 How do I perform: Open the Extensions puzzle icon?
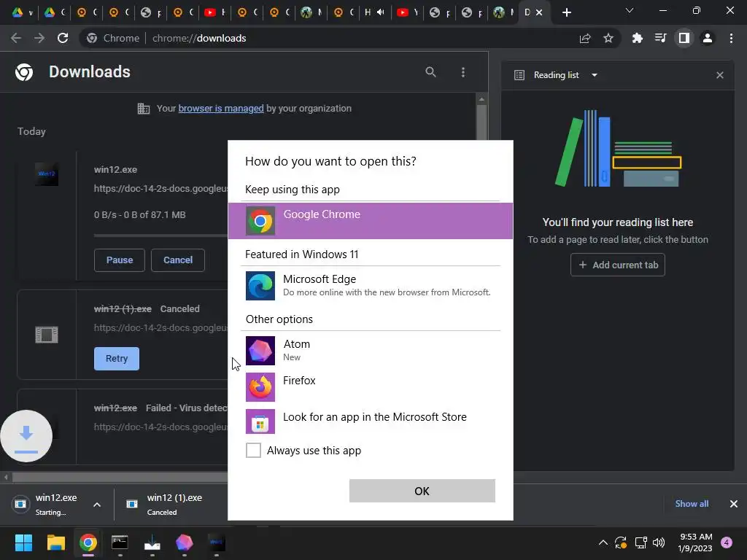point(637,38)
